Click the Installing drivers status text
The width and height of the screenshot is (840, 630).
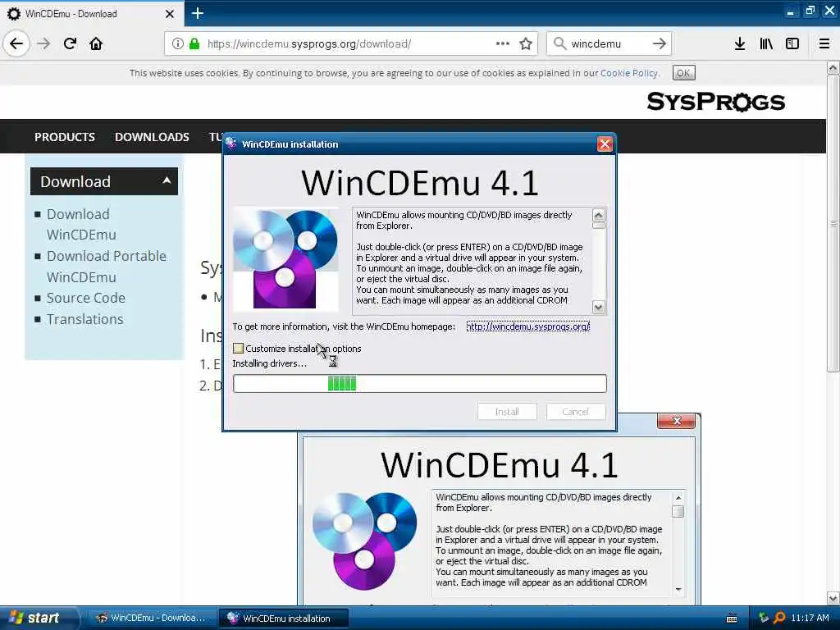pos(269,363)
